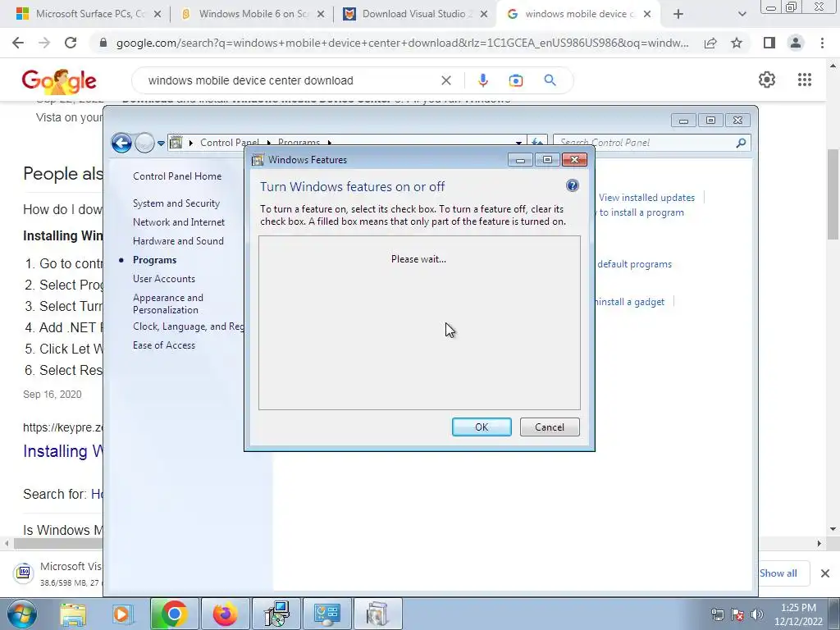The image size is (840, 630).
Task: Start Google voice search microphone
Action: coord(482,80)
